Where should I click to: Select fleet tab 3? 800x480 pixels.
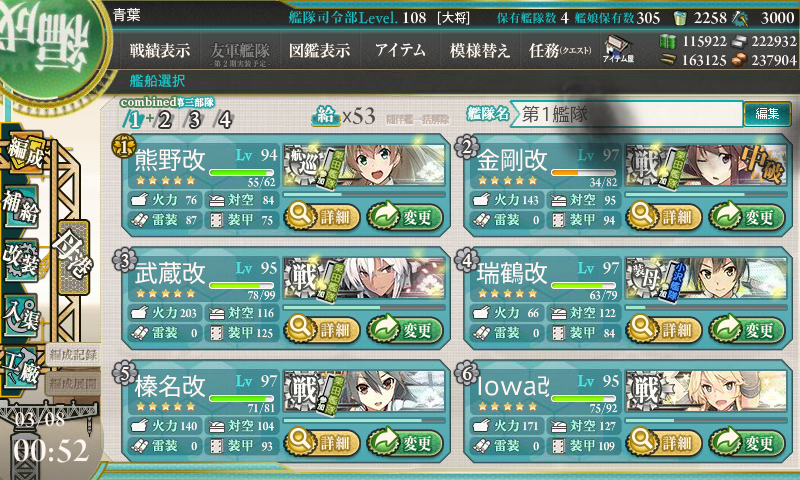click(x=194, y=120)
